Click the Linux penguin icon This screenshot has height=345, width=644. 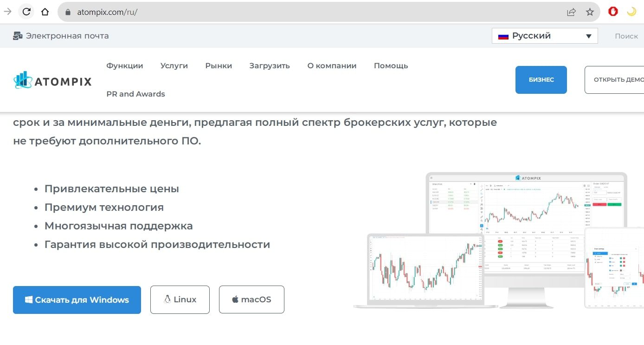(167, 299)
